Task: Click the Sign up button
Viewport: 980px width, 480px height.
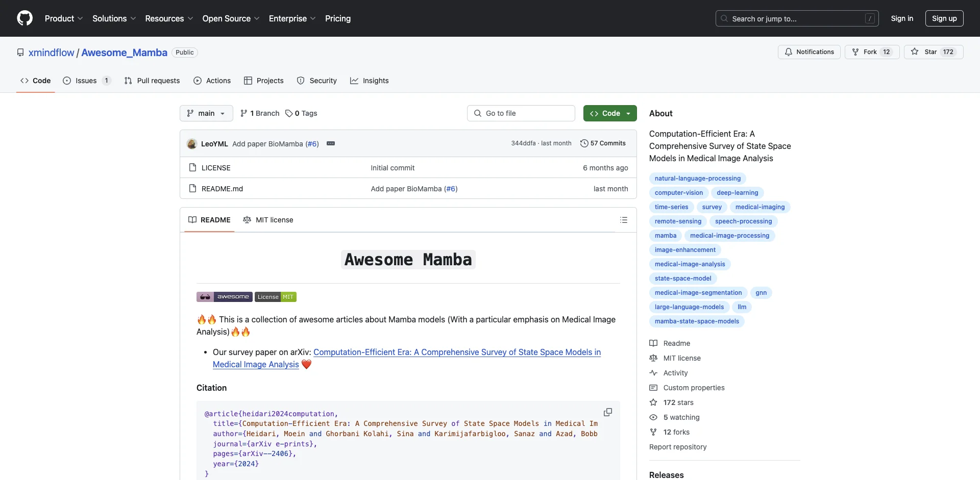Action: [x=944, y=18]
